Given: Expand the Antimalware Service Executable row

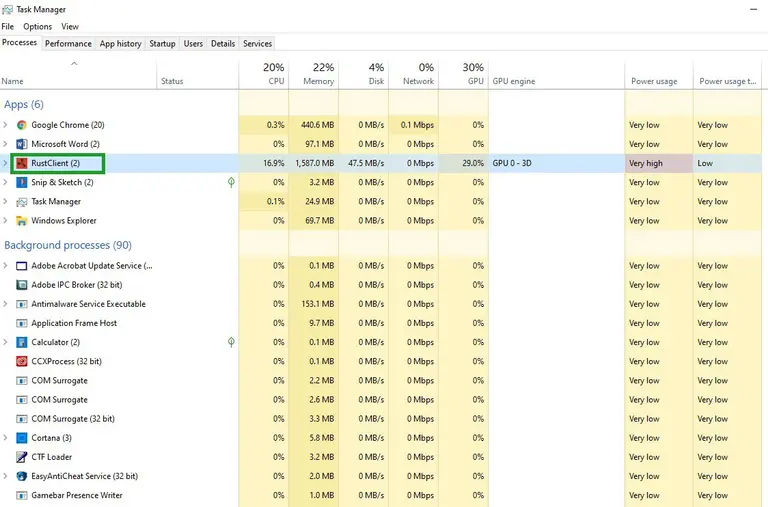Looking at the screenshot, I should pos(5,304).
